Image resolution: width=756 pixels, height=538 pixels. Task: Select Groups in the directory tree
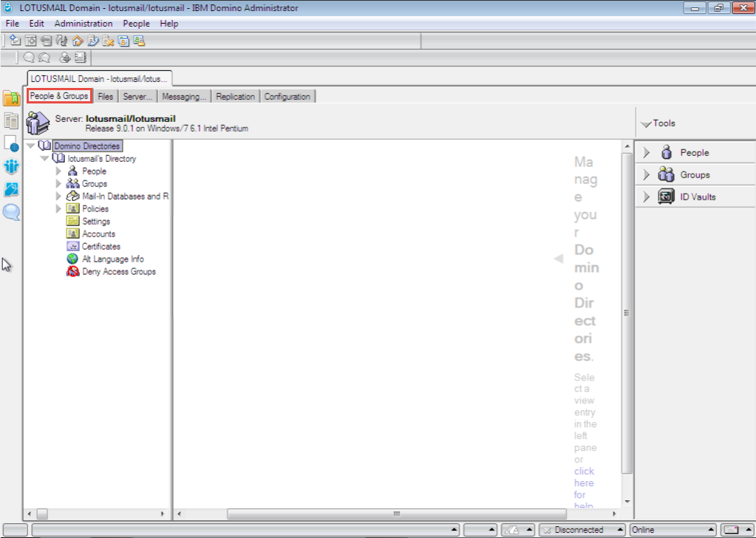tap(94, 184)
